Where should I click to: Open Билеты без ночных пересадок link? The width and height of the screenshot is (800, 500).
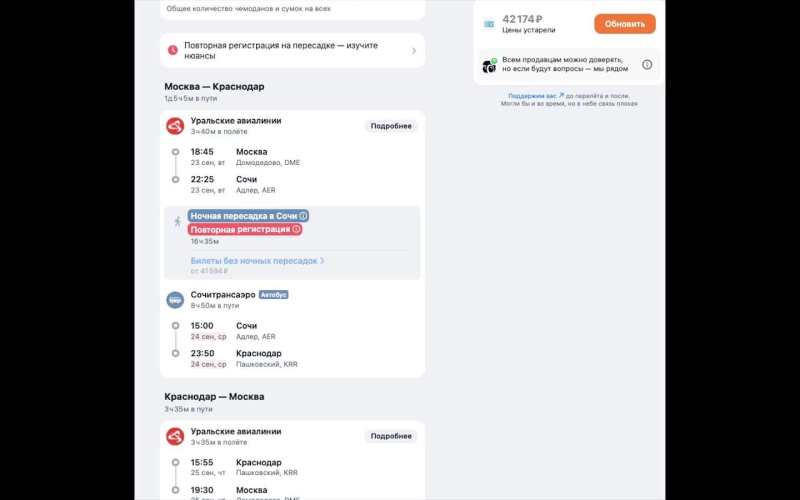pyautogui.click(x=257, y=261)
